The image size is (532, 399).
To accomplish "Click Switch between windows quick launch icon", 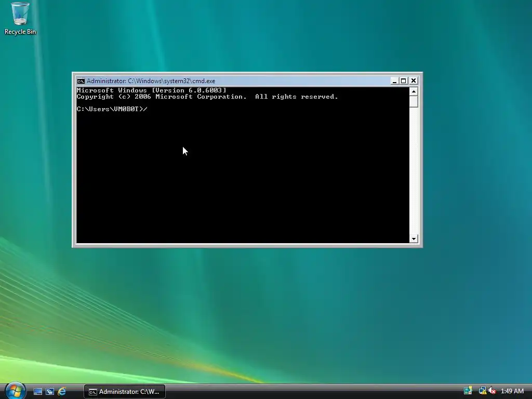I will coord(50,392).
